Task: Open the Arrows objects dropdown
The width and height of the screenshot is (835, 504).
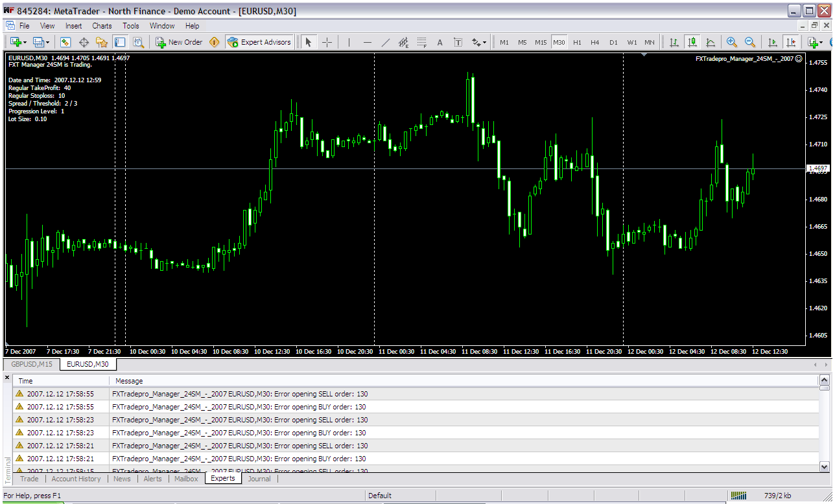Action: click(x=478, y=42)
